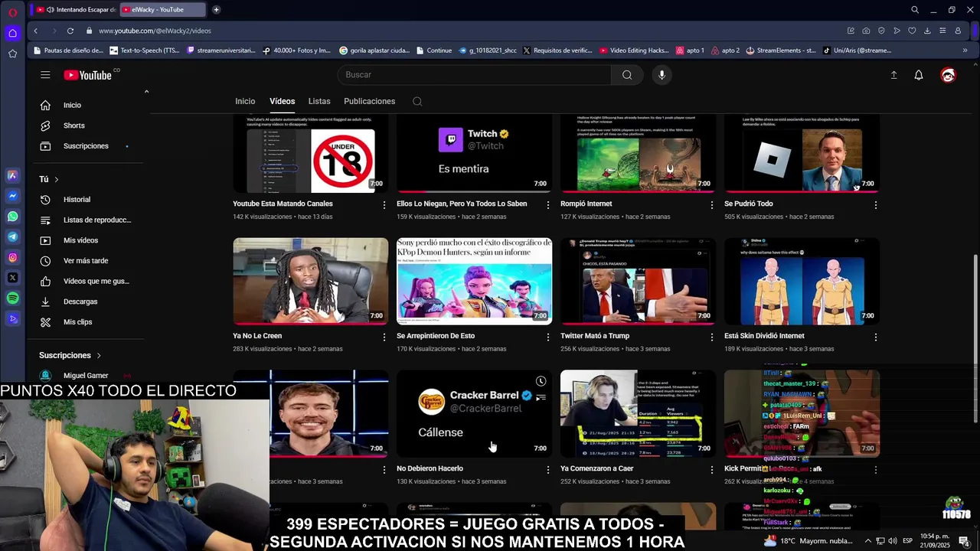Select the Videos channel tab
This screenshot has height=551, width=980.
282,101
